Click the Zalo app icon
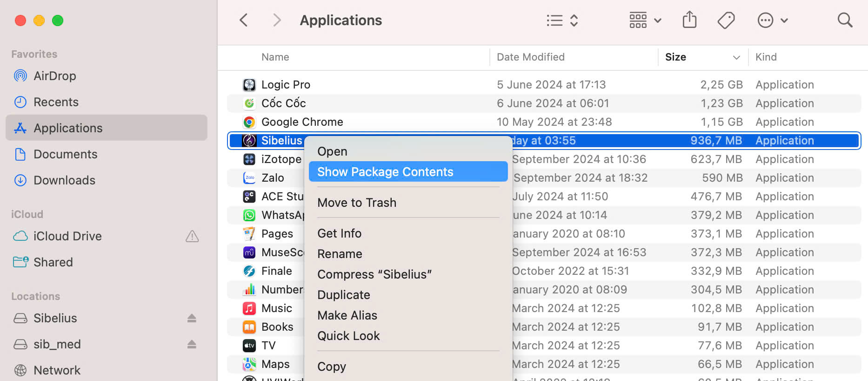The height and width of the screenshot is (381, 868). [x=249, y=178]
